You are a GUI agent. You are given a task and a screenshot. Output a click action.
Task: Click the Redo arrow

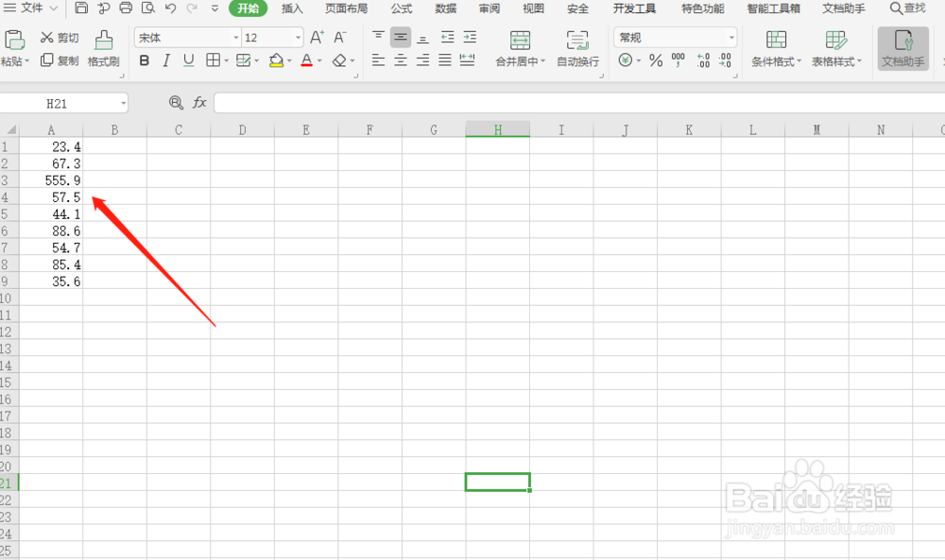click(192, 8)
